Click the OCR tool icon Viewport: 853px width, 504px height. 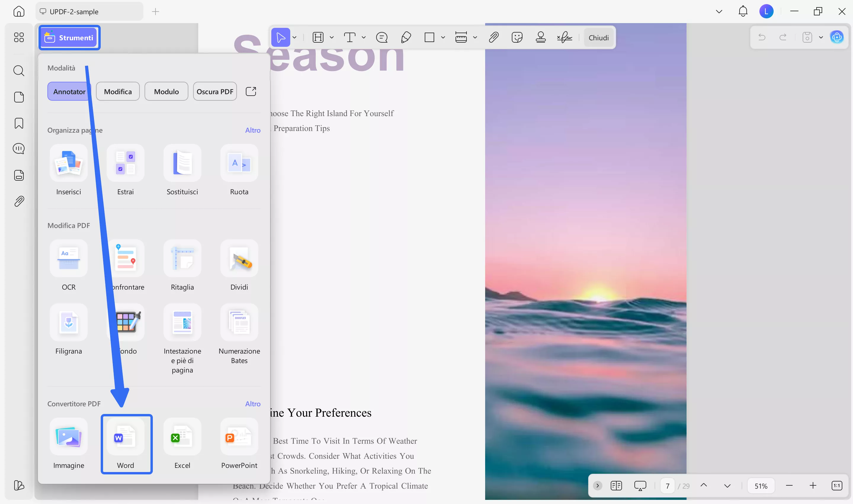pos(69,259)
